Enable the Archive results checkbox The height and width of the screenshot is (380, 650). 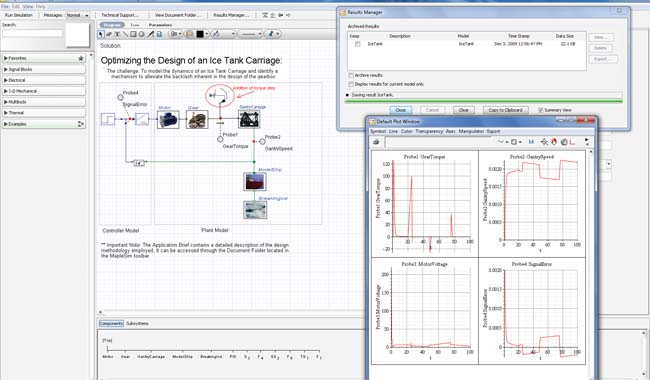pos(351,75)
